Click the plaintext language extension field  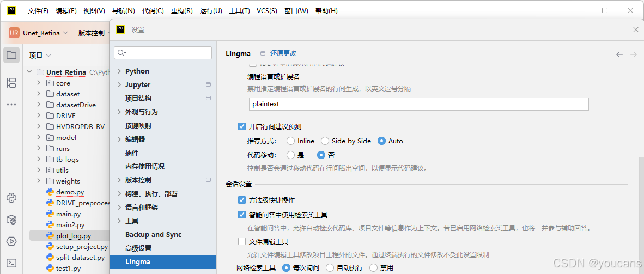[x=418, y=104]
